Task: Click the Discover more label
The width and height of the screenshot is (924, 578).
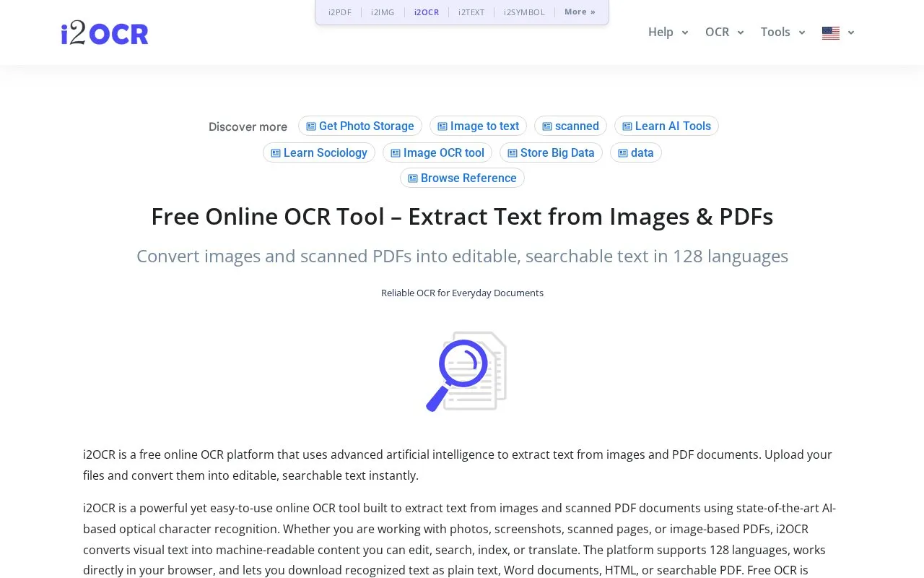Action: pos(248,127)
